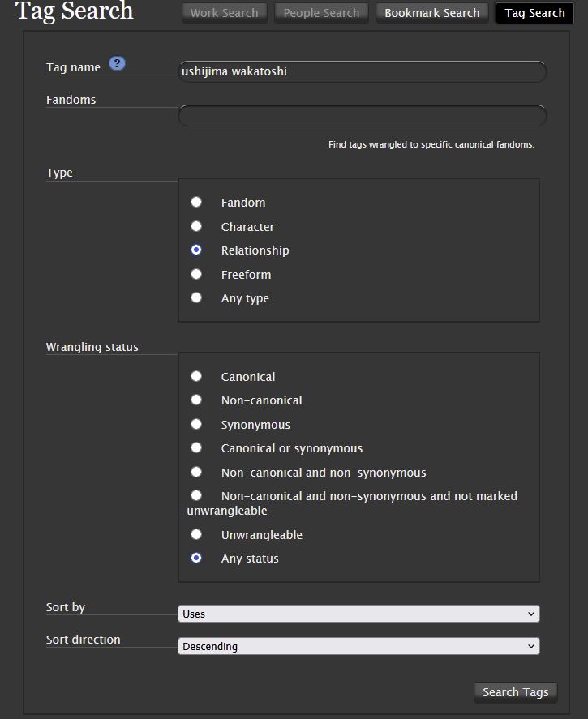This screenshot has height=719, width=588.
Task: Click the Type section label
Action: [x=60, y=173]
